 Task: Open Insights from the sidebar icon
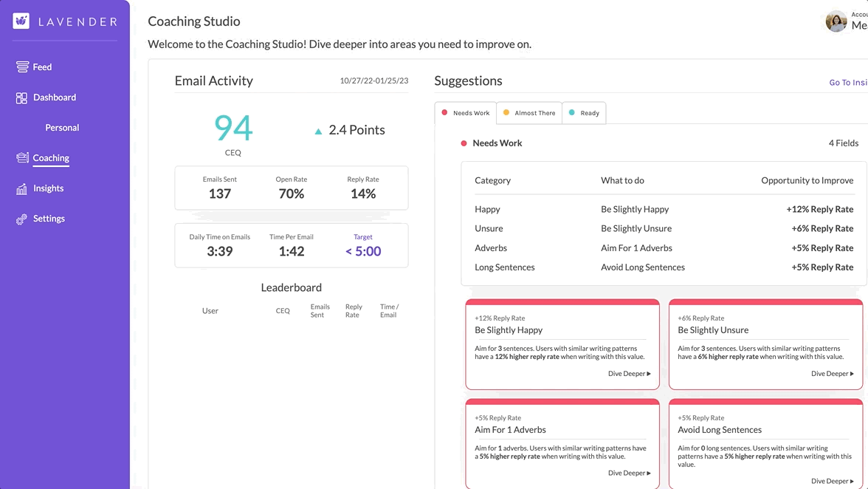coord(23,188)
